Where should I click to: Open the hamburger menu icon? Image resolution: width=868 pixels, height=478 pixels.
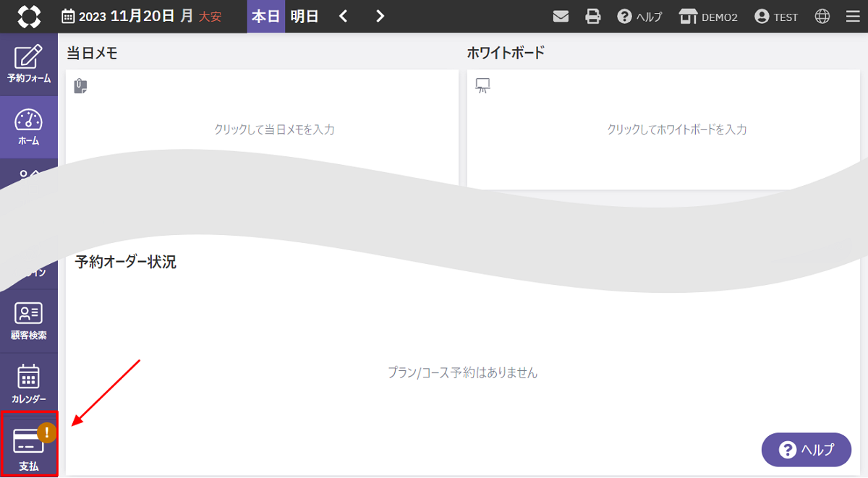tap(853, 17)
